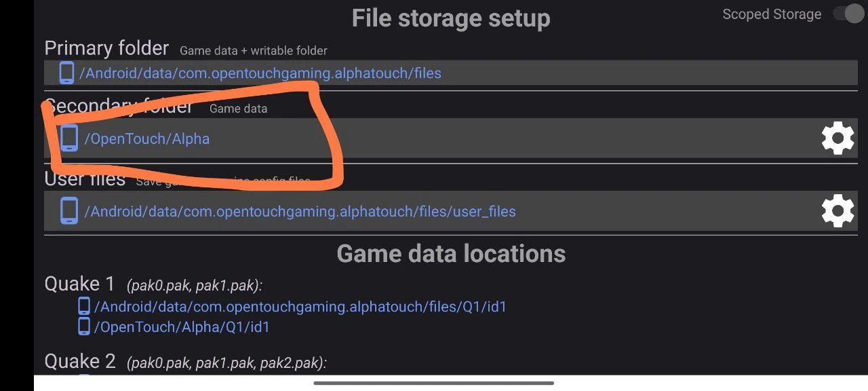This screenshot has height=391, width=868.
Task: Open the /OpenTouch/Alpha/Q1/id1 location
Action: coord(182,327)
